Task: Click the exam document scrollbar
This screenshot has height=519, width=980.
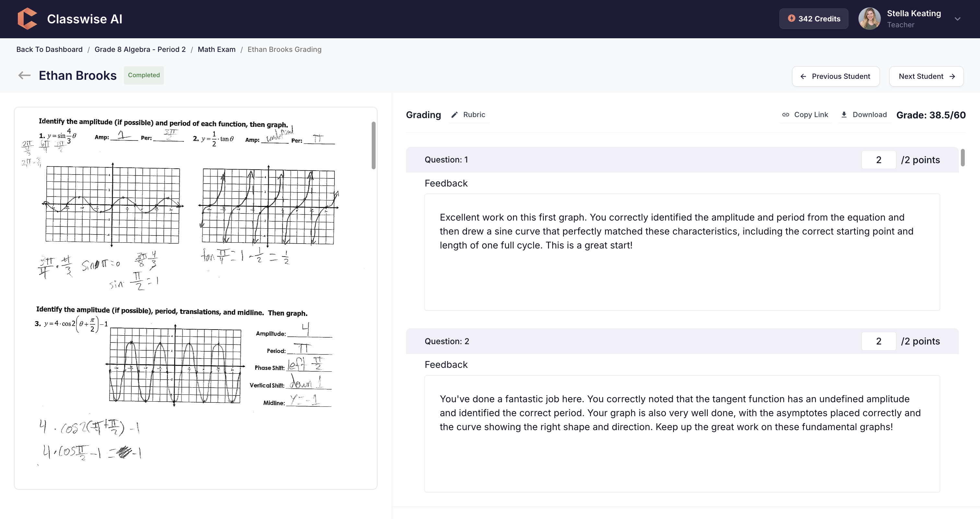Action: [374, 145]
